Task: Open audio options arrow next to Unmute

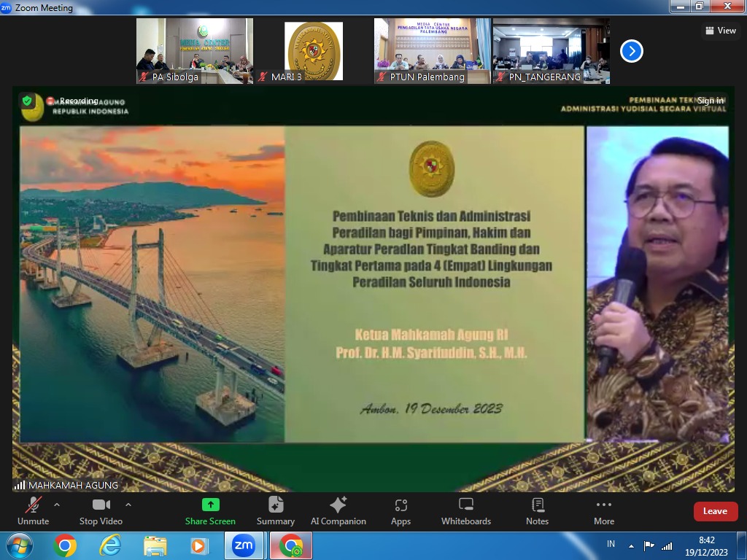Action: (x=57, y=505)
